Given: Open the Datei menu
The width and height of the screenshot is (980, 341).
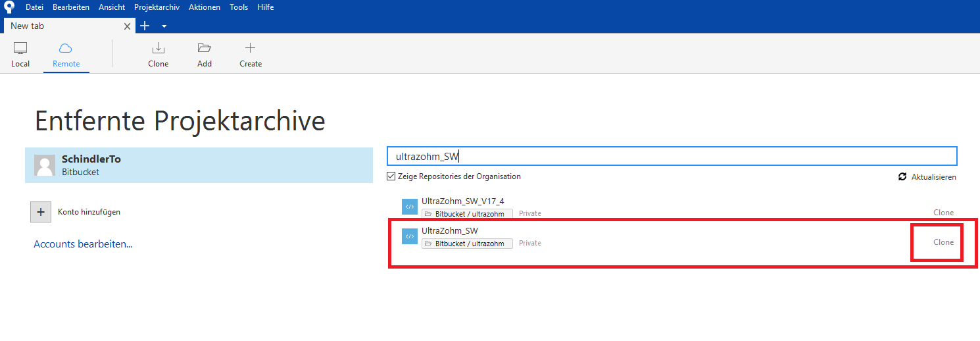Looking at the screenshot, I should coord(34,7).
